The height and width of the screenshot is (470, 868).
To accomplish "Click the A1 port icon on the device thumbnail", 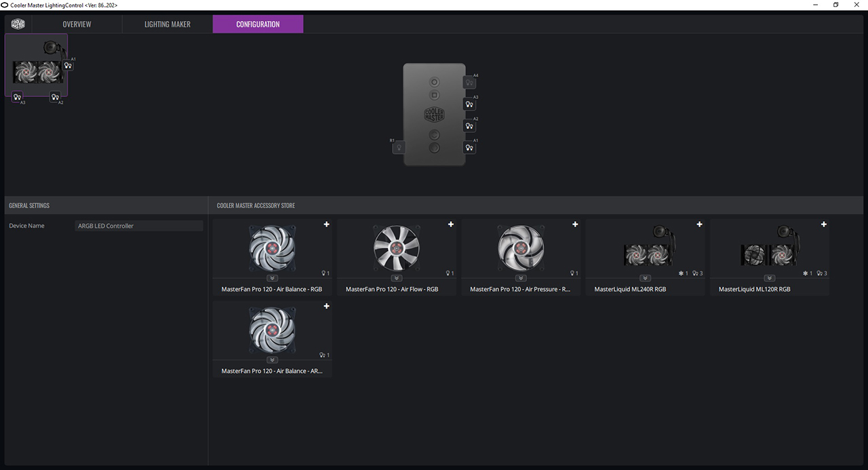I will coord(68,65).
